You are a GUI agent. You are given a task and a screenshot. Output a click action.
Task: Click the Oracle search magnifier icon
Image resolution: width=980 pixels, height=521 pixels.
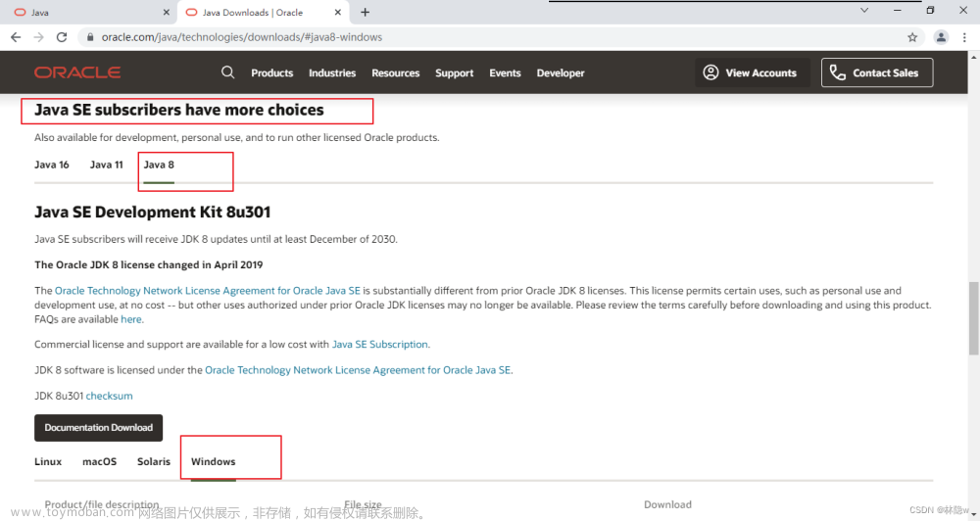coord(227,72)
